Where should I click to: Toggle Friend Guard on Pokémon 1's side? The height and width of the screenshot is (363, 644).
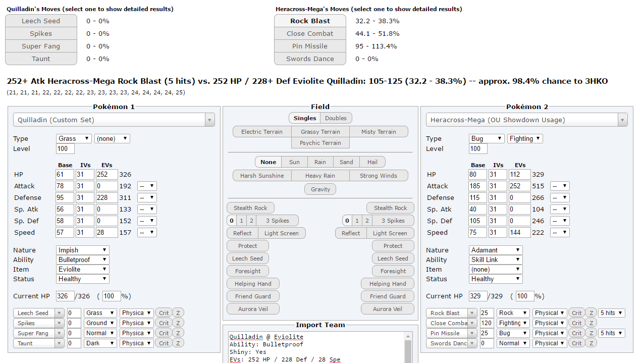click(253, 296)
